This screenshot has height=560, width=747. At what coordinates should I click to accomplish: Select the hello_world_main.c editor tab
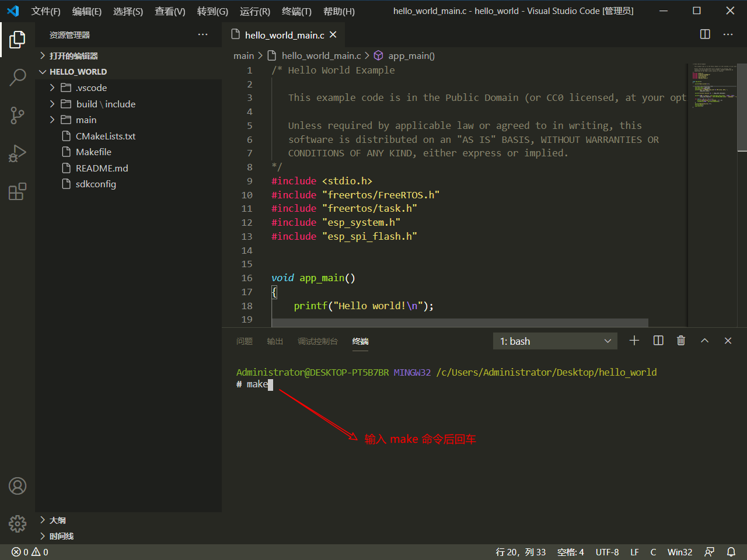pos(284,34)
